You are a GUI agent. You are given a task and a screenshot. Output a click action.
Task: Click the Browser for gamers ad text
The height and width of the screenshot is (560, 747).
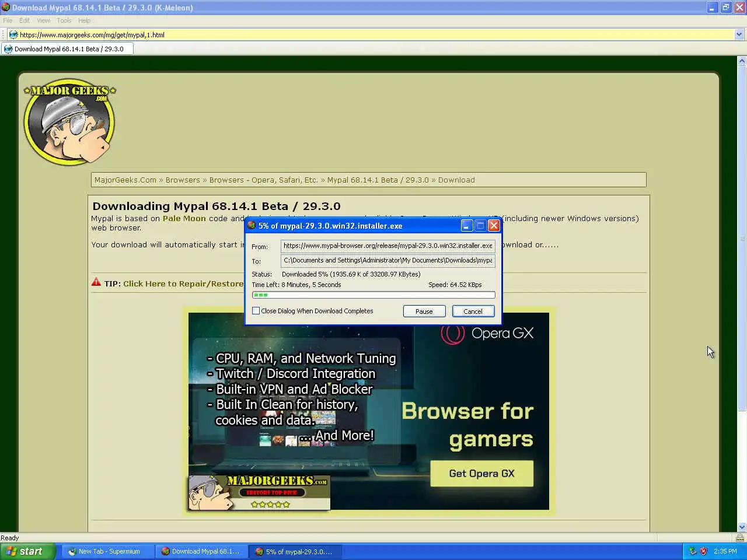coord(467,425)
